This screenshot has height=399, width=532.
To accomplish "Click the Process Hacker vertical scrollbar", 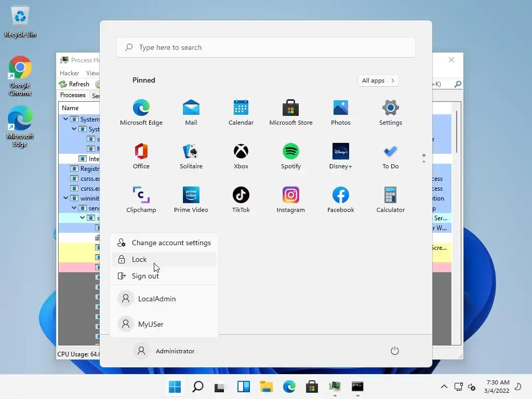I will (x=457, y=131).
